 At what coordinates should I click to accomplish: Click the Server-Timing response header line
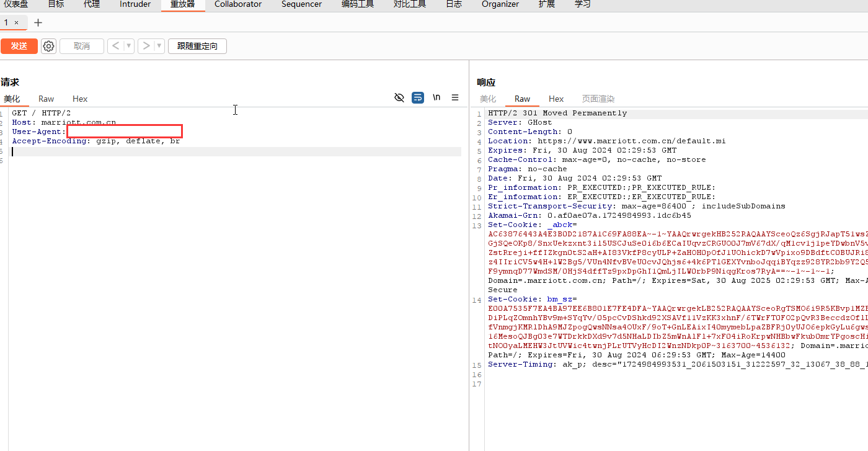click(678, 364)
